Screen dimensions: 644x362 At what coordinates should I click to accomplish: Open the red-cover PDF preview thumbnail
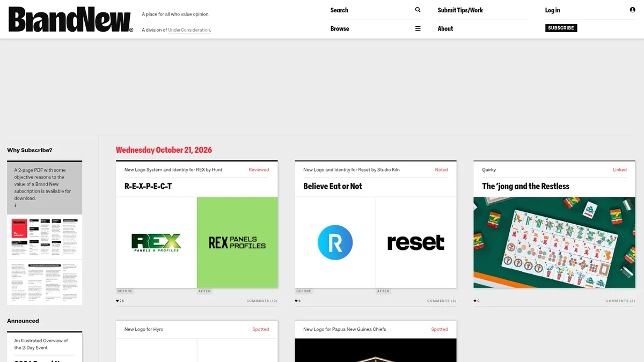click(x=45, y=237)
